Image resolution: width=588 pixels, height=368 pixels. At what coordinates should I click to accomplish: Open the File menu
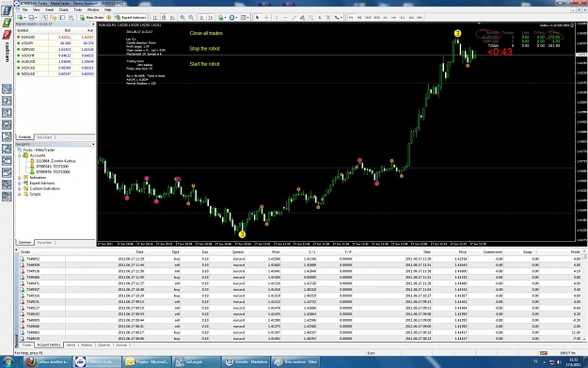tap(24, 9)
